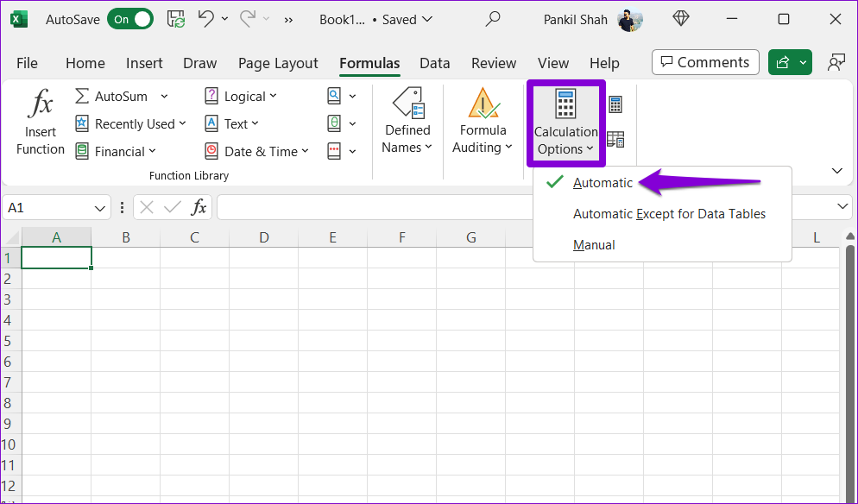Click the Comments button
This screenshot has width=858, height=504.
(x=704, y=62)
